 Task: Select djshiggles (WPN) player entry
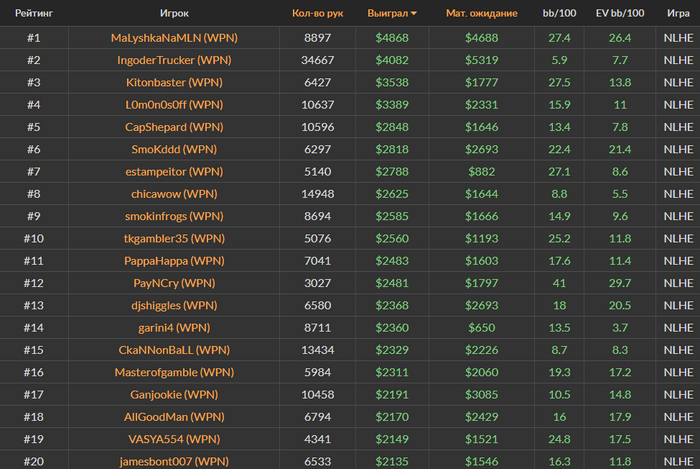[174, 306]
